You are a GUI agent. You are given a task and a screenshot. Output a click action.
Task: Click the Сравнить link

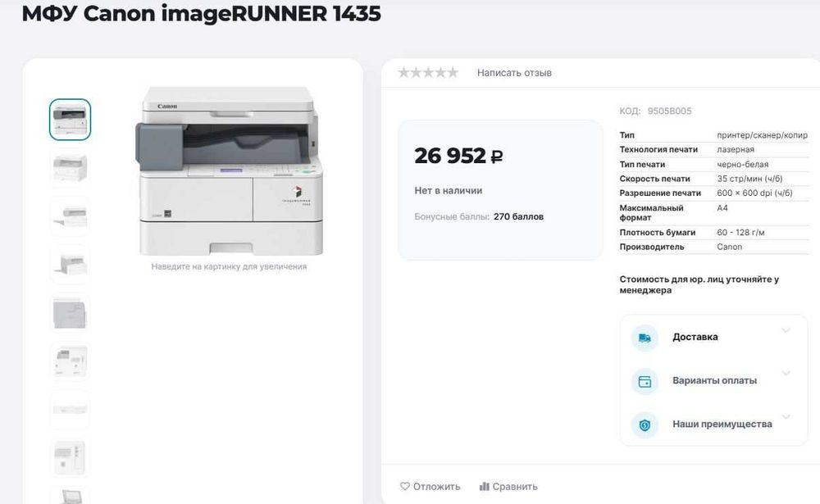(x=515, y=486)
